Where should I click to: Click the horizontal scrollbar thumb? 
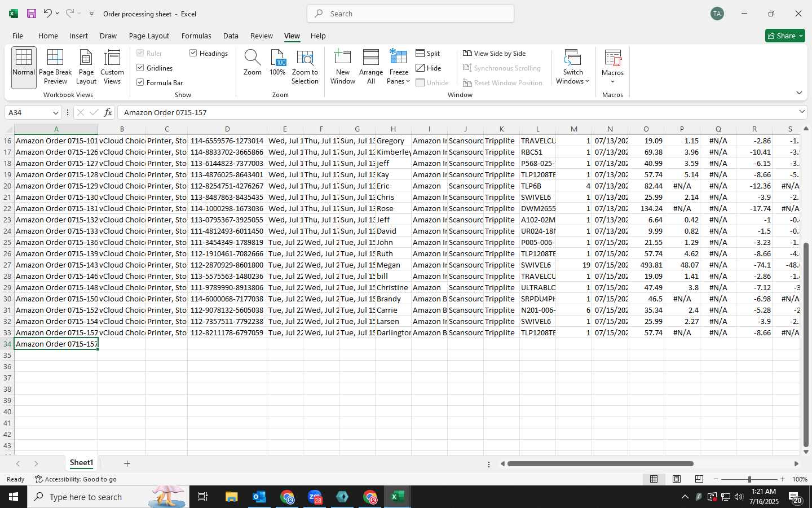click(x=600, y=464)
